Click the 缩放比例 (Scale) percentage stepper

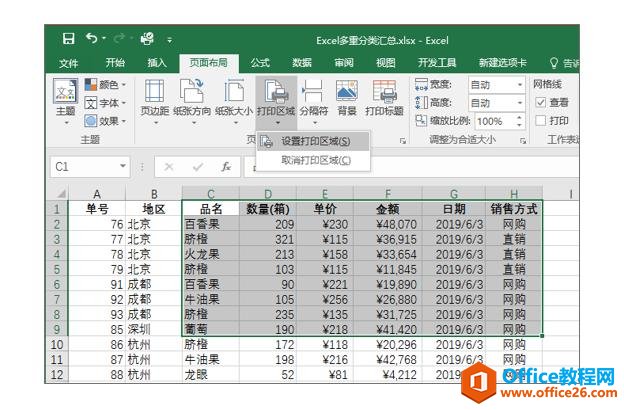[520, 121]
